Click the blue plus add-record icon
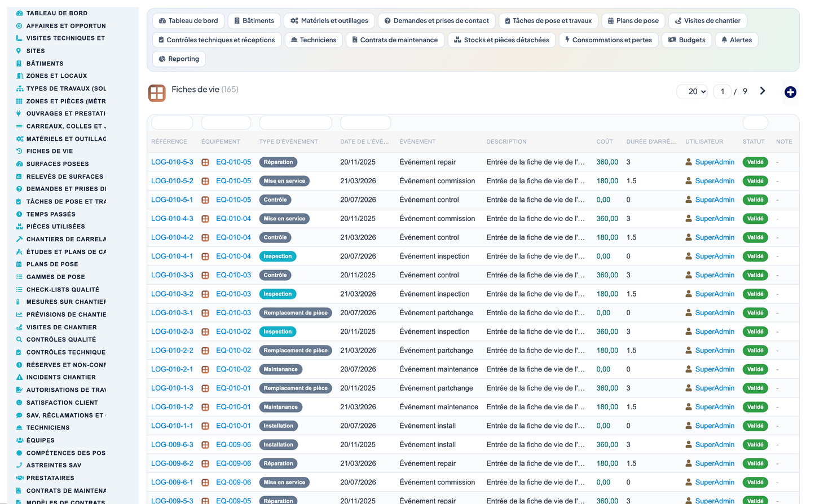Screen dimensions: 815x504 click(x=790, y=92)
